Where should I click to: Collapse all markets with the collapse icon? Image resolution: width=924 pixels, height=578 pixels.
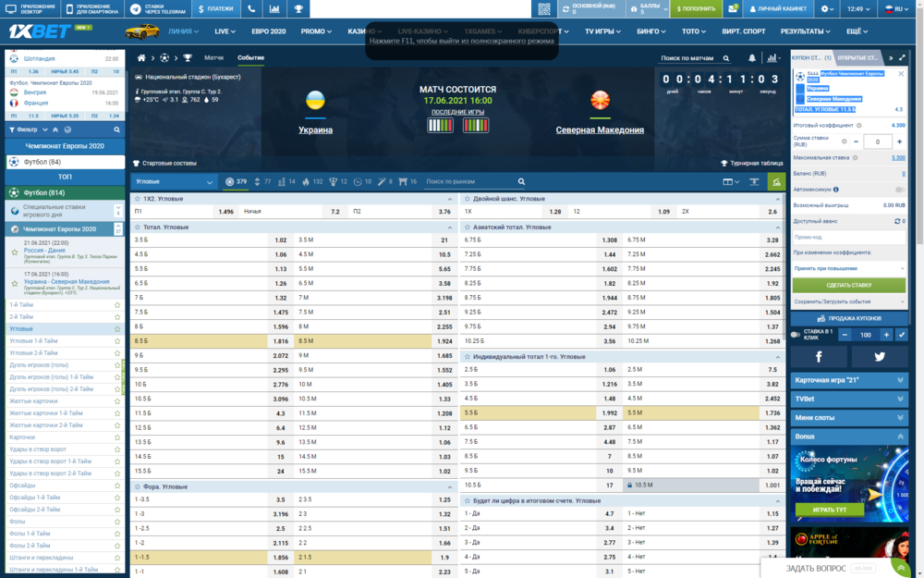[x=754, y=181]
